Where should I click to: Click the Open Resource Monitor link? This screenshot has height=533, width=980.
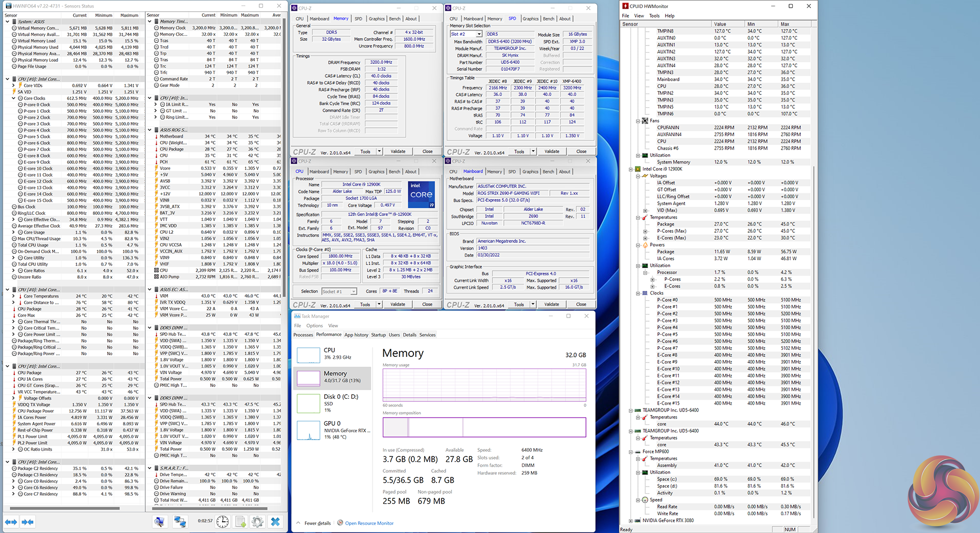(x=369, y=523)
